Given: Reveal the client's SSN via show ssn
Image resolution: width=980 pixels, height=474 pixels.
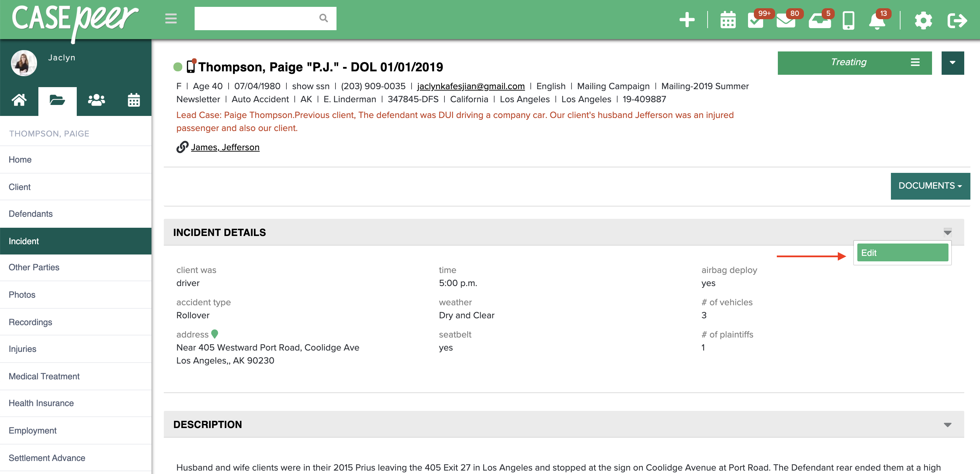Looking at the screenshot, I should click(310, 86).
